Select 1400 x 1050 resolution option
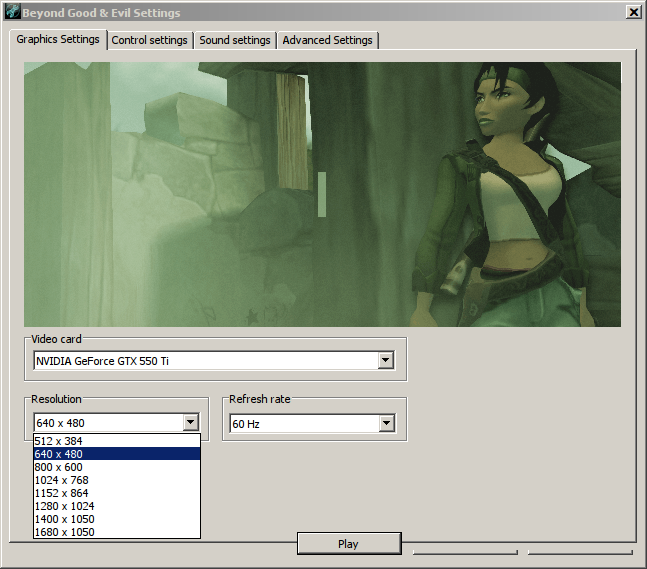Viewport: 647px width, 569px height. (x=117, y=519)
